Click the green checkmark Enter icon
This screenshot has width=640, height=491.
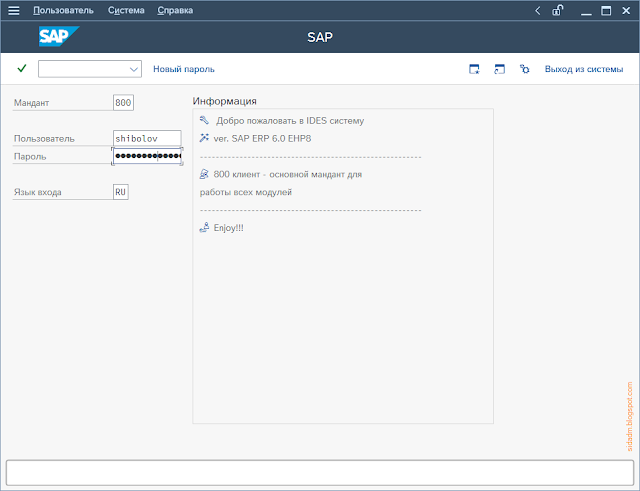click(22, 68)
